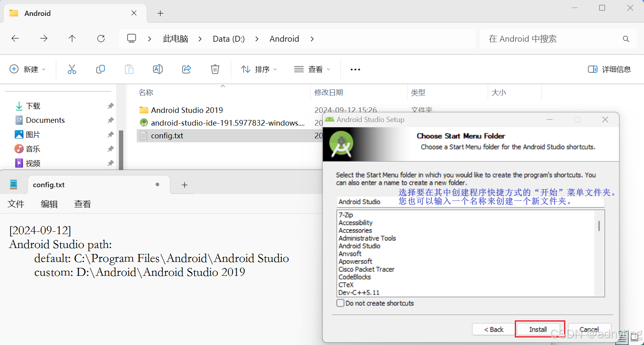Rename the selected file
The image size is (644, 345).
pos(158,69)
